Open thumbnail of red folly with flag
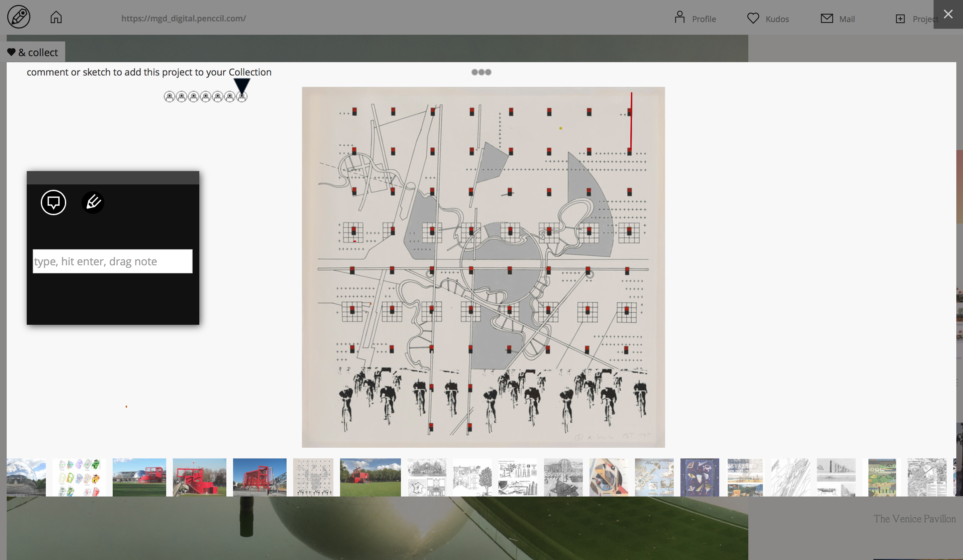 click(200, 477)
